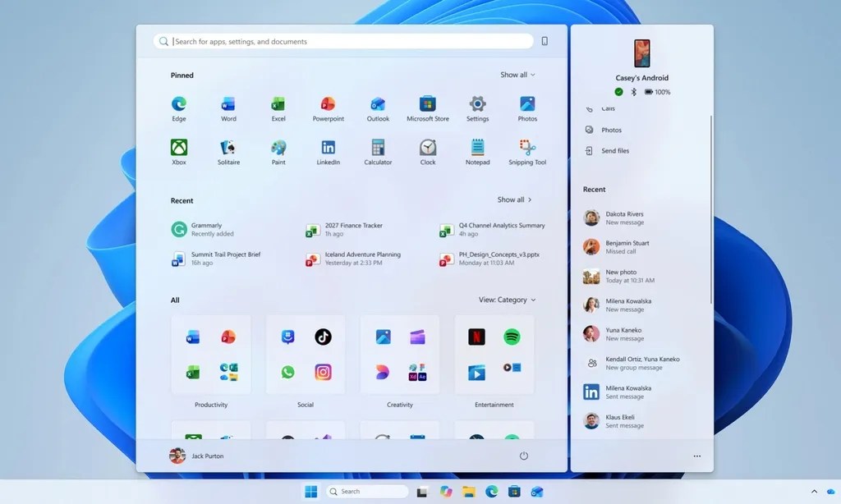This screenshot has width=841, height=504.
Task: Open Paint from pinned apps
Action: (x=278, y=153)
